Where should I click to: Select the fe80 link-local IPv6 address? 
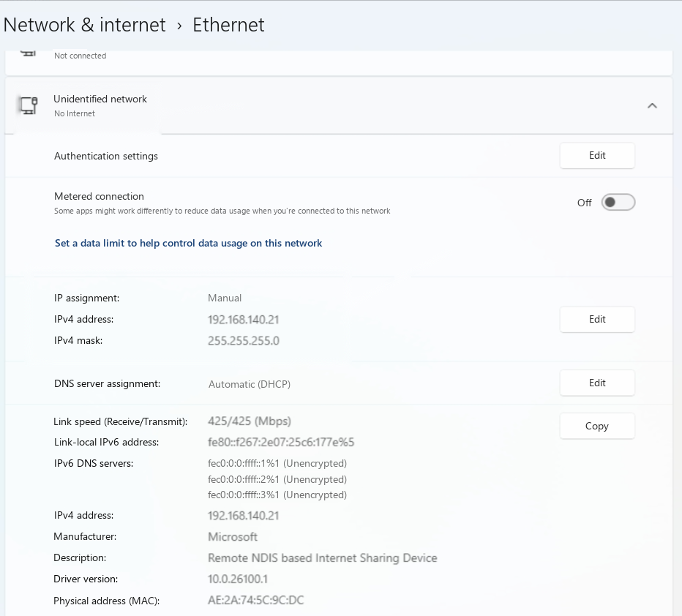pyautogui.click(x=281, y=443)
